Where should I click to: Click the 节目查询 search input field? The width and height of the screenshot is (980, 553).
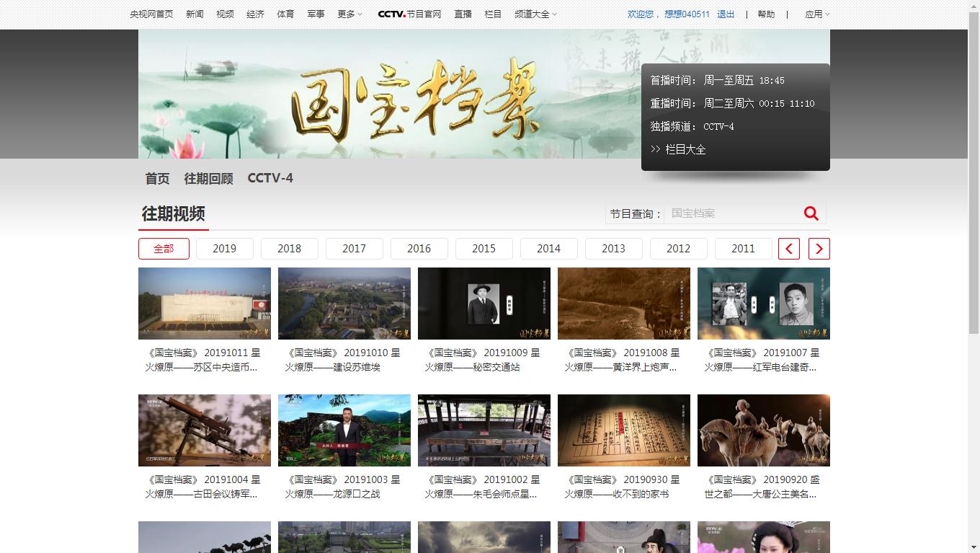click(x=731, y=213)
